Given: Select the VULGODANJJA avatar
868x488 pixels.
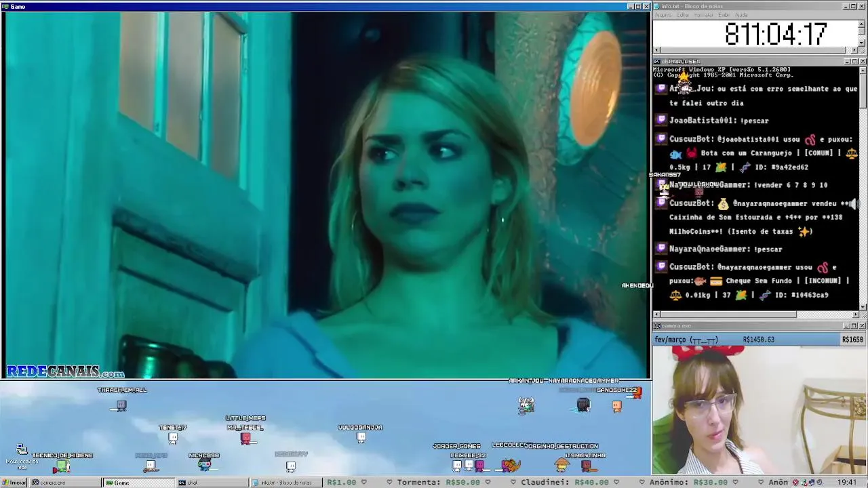Looking at the screenshot, I should click(361, 438).
